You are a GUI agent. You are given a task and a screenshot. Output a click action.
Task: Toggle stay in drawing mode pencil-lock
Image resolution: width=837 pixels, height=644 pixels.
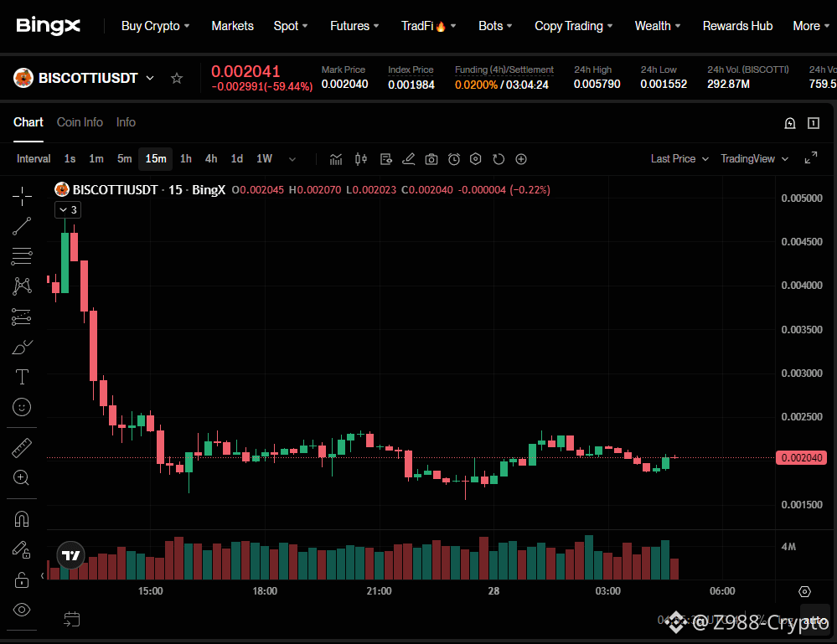[x=21, y=549]
